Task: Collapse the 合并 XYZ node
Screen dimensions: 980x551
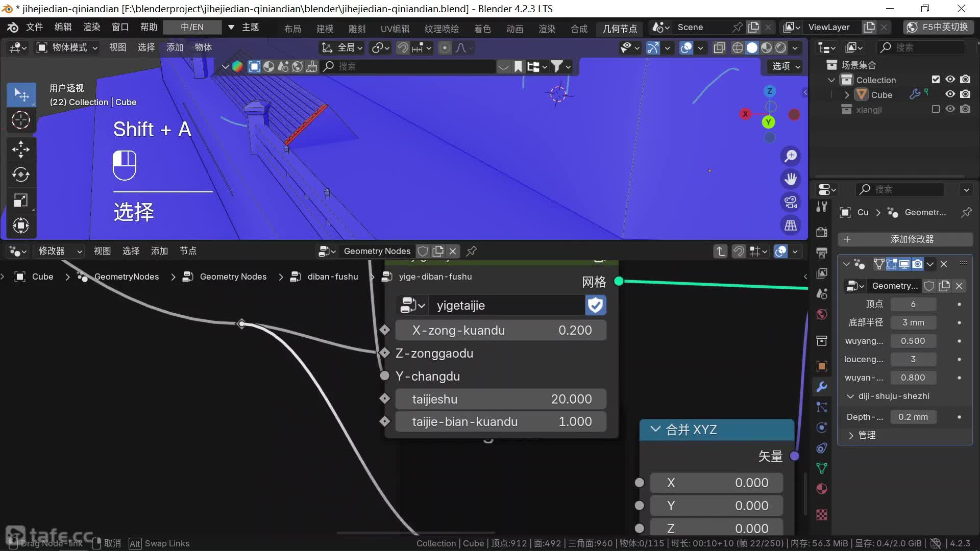Action: pos(655,430)
